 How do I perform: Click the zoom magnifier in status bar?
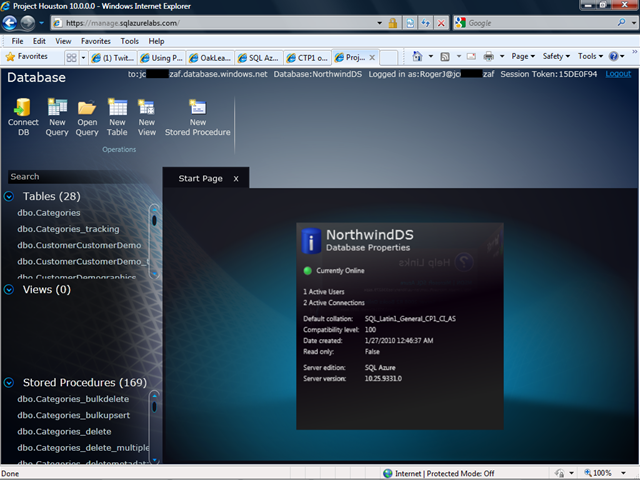pos(588,473)
